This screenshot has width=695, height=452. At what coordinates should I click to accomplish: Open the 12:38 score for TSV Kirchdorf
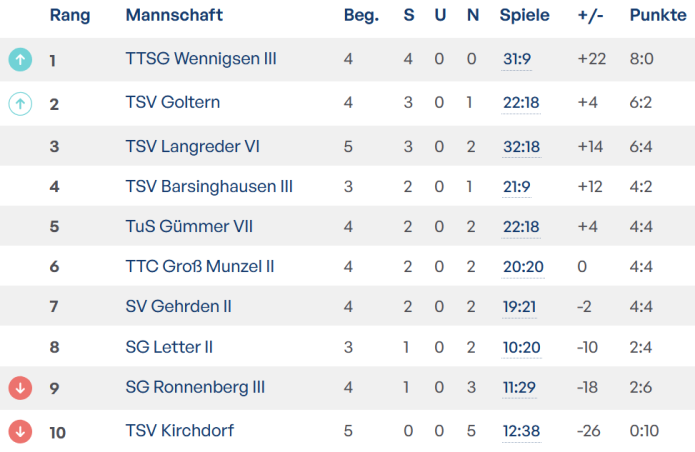click(521, 431)
